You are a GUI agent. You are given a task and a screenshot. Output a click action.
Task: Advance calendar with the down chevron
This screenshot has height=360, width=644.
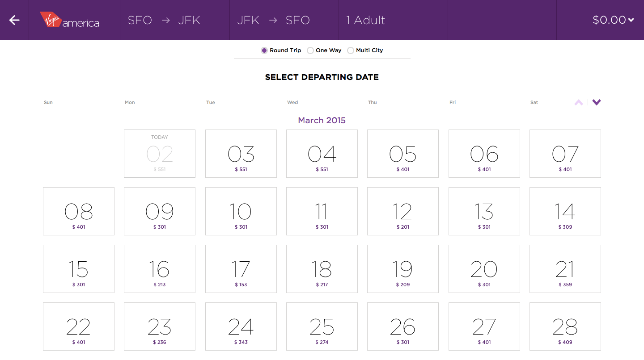click(x=597, y=102)
